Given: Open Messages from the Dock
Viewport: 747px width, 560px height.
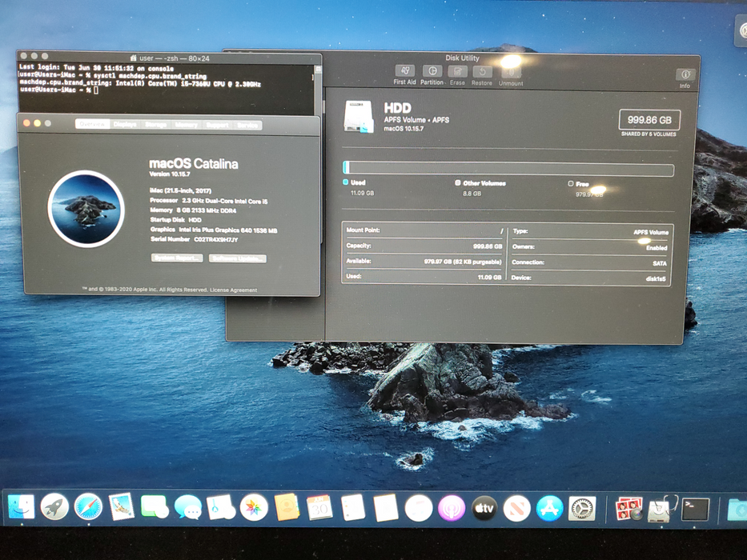Looking at the screenshot, I should [187, 507].
